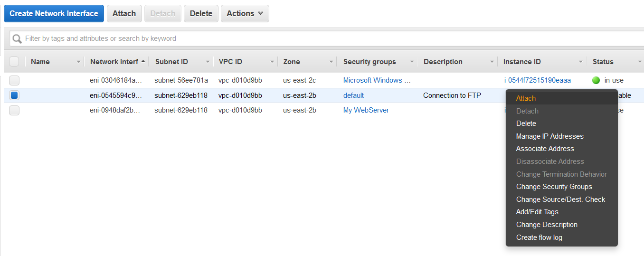This screenshot has height=256, width=644.
Task: Choose Attach in the context menu
Action: point(526,98)
